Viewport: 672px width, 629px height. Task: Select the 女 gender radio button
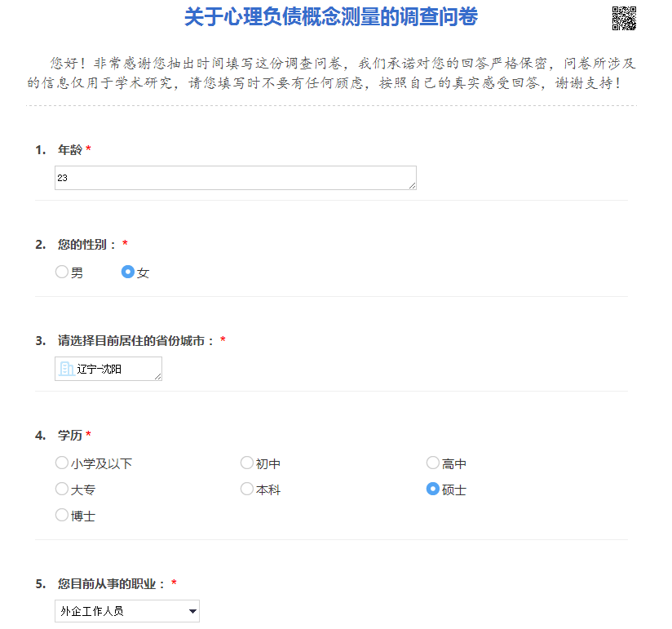(128, 272)
